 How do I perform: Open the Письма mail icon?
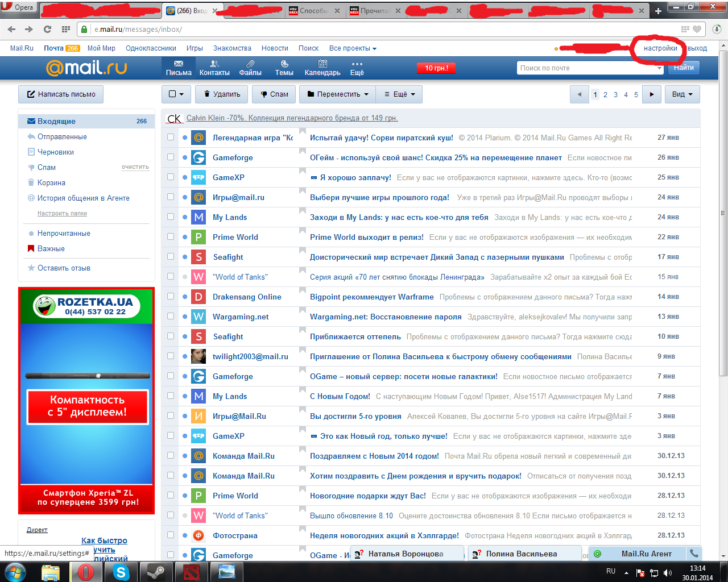pos(179,68)
